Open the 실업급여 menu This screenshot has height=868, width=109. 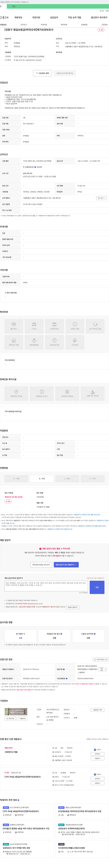coord(54,17)
